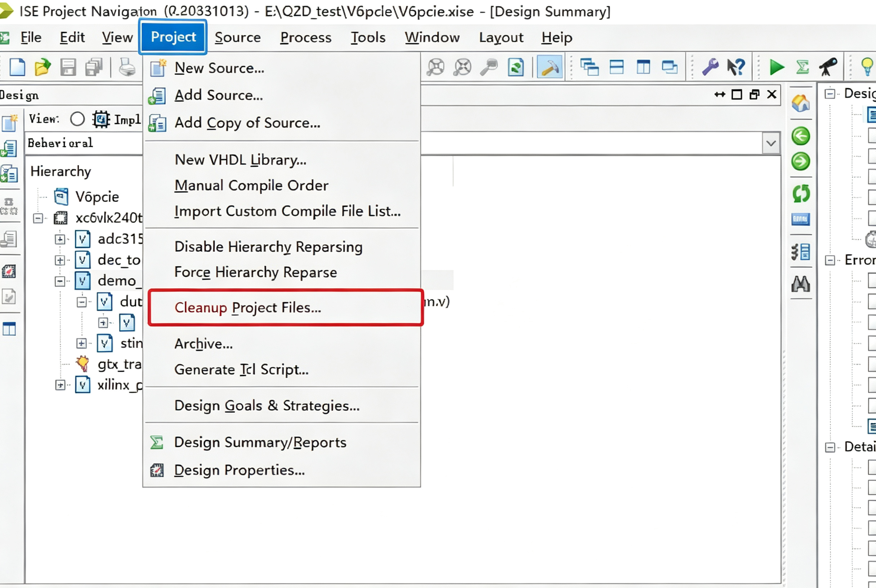The width and height of the screenshot is (876, 588).
Task: Collapse the demo_ module node
Action: tap(60, 281)
